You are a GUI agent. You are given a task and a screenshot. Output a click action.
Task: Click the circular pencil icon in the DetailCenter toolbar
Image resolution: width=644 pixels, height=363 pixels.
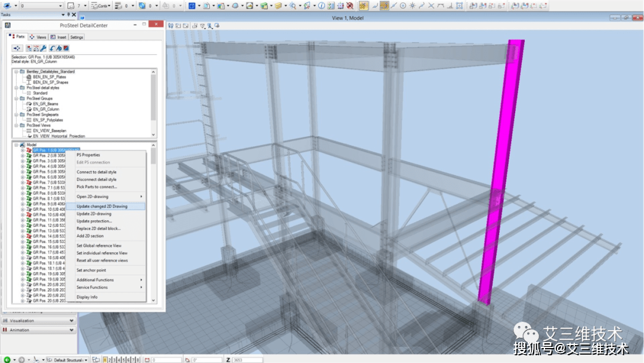59,48
